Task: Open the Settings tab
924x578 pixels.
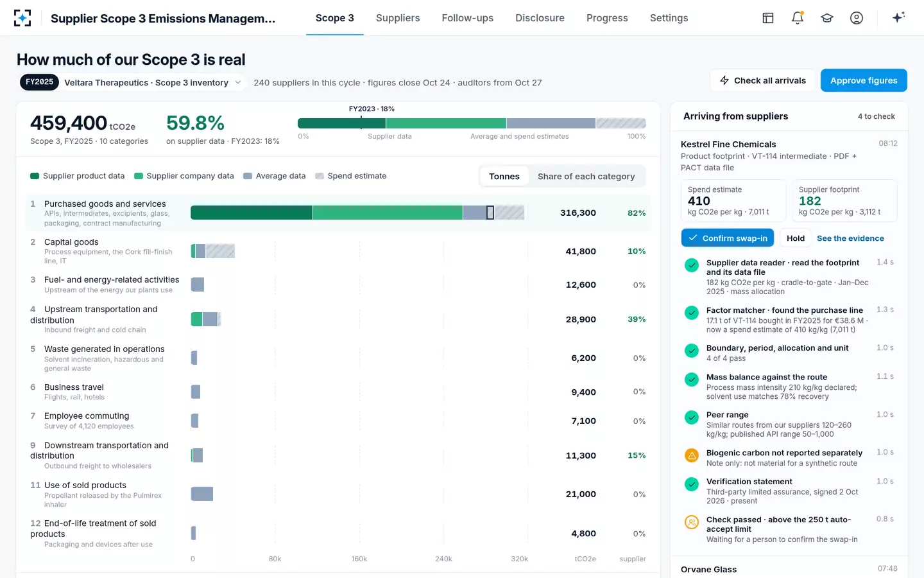Action: coord(669,18)
